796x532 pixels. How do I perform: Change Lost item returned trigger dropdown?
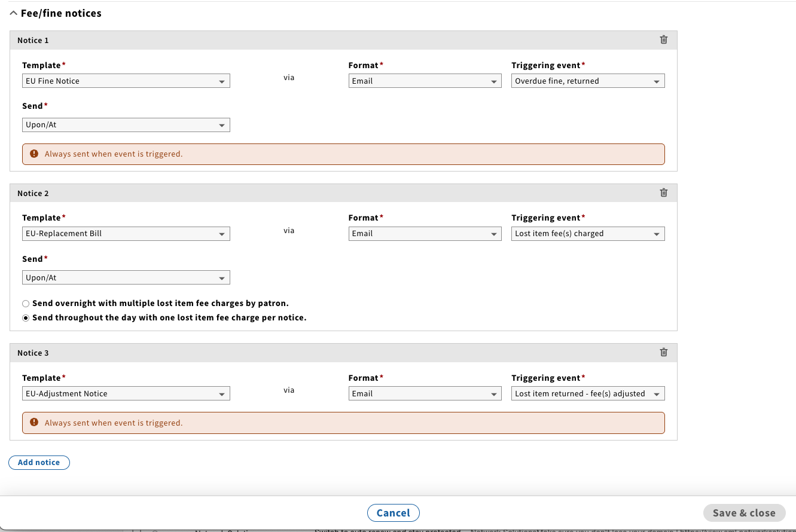(588, 394)
